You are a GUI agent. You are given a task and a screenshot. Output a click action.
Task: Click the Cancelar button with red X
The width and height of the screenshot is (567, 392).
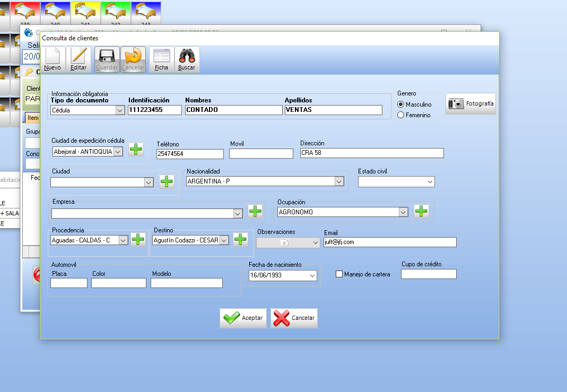tap(294, 318)
